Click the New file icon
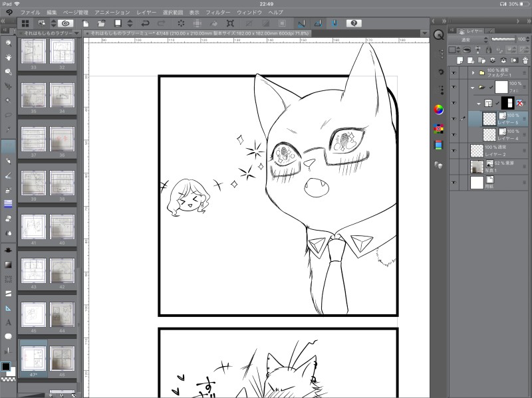 coord(86,23)
